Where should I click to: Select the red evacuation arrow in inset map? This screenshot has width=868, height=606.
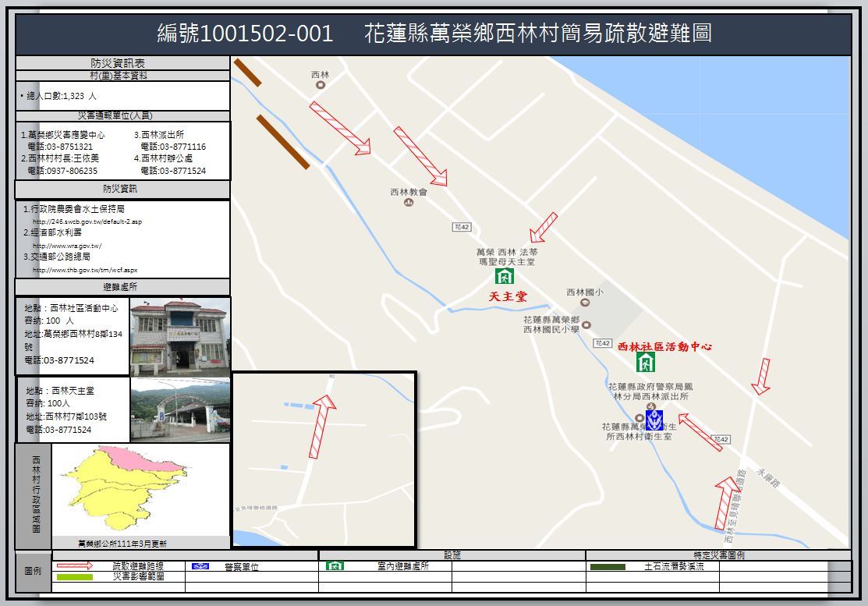tap(321, 426)
